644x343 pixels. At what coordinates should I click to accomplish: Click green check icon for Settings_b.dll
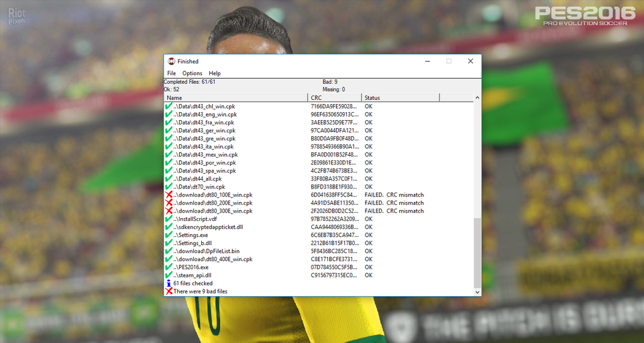click(x=169, y=243)
